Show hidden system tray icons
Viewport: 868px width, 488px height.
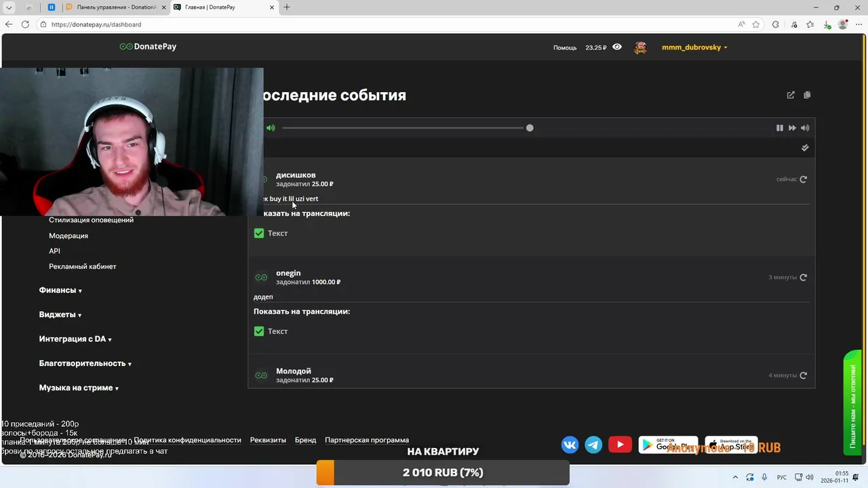tap(735, 477)
